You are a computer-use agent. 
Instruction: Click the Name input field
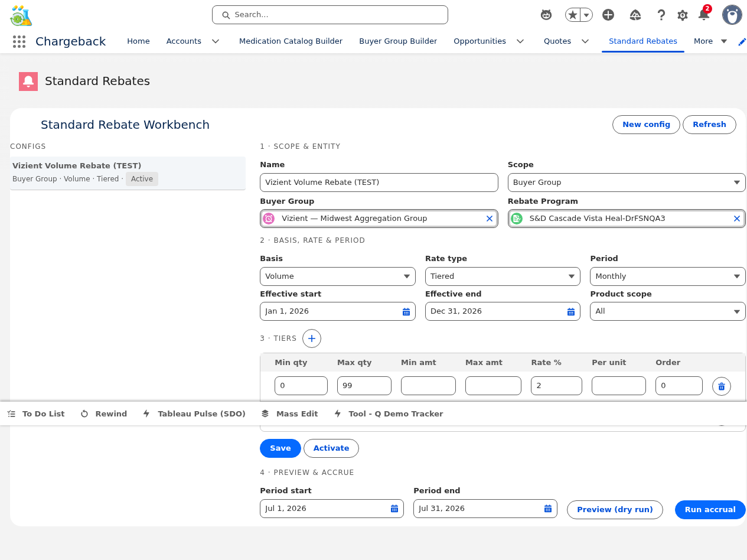[x=379, y=183]
